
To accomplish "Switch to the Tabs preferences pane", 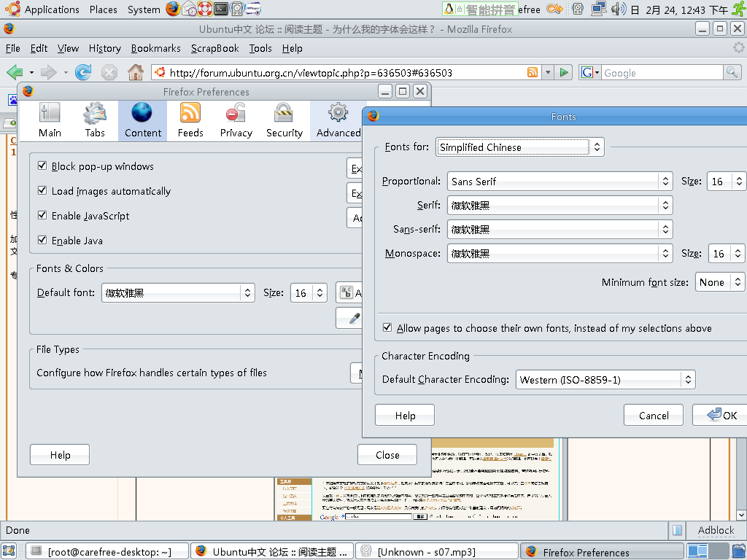I will point(95,120).
